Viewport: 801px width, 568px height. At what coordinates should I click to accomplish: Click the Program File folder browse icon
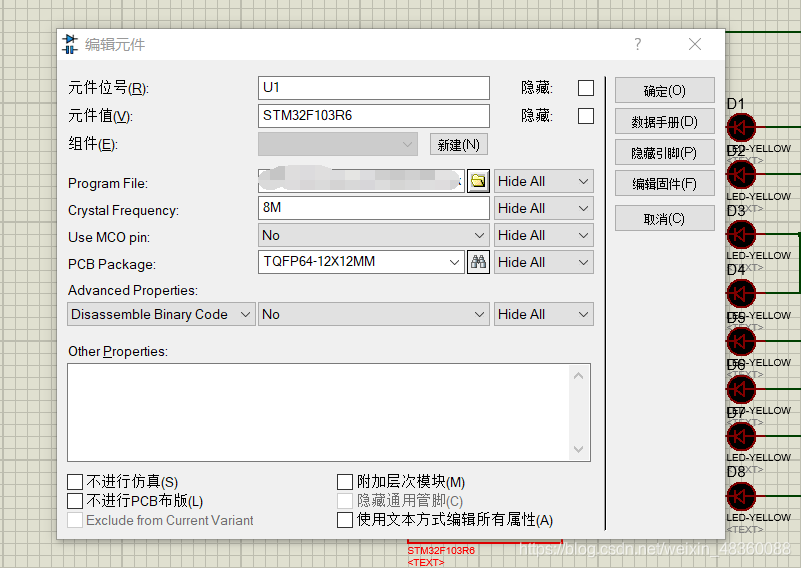(478, 181)
